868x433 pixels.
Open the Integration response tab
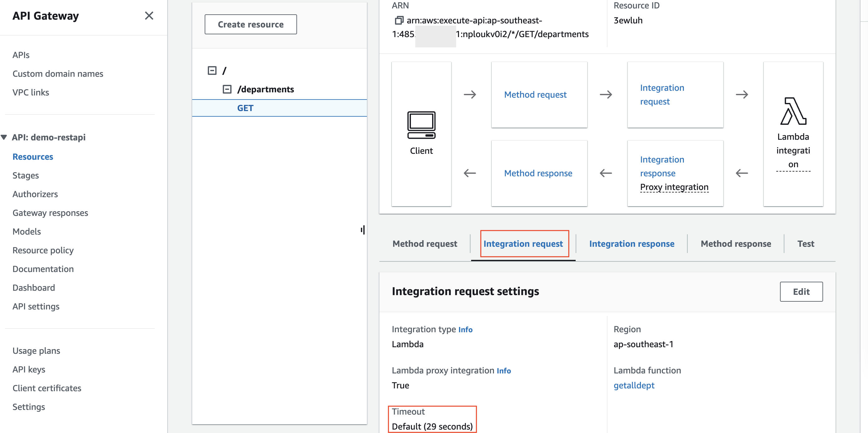(x=631, y=244)
